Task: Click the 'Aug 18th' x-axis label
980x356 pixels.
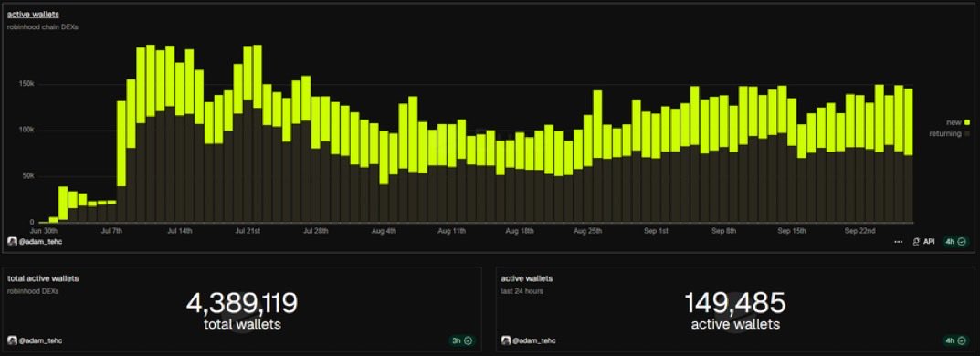Action: coord(520,230)
